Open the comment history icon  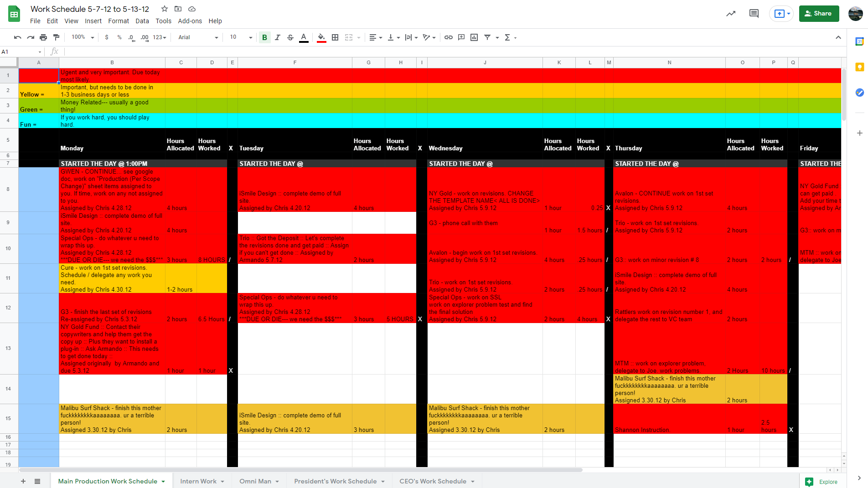point(754,14)
